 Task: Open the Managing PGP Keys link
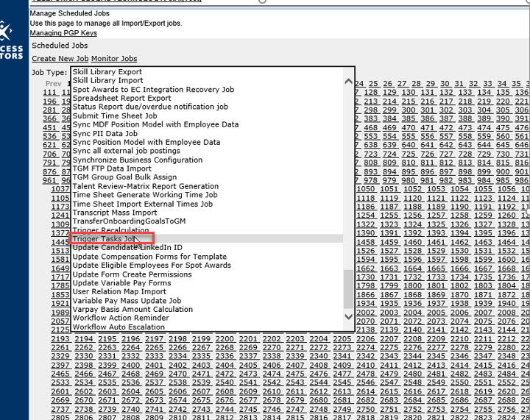[x=63, y=33]
